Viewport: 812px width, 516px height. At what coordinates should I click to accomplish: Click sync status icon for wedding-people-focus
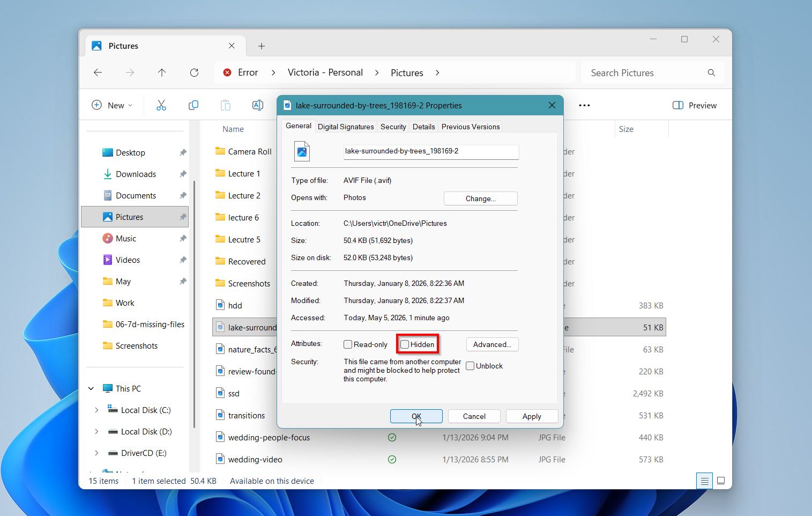pyautogui.click(x=392, y=437)
